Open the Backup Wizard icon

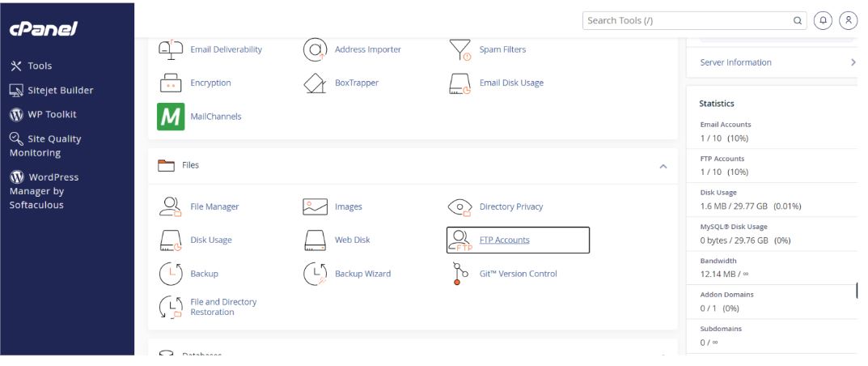[315, 274]
